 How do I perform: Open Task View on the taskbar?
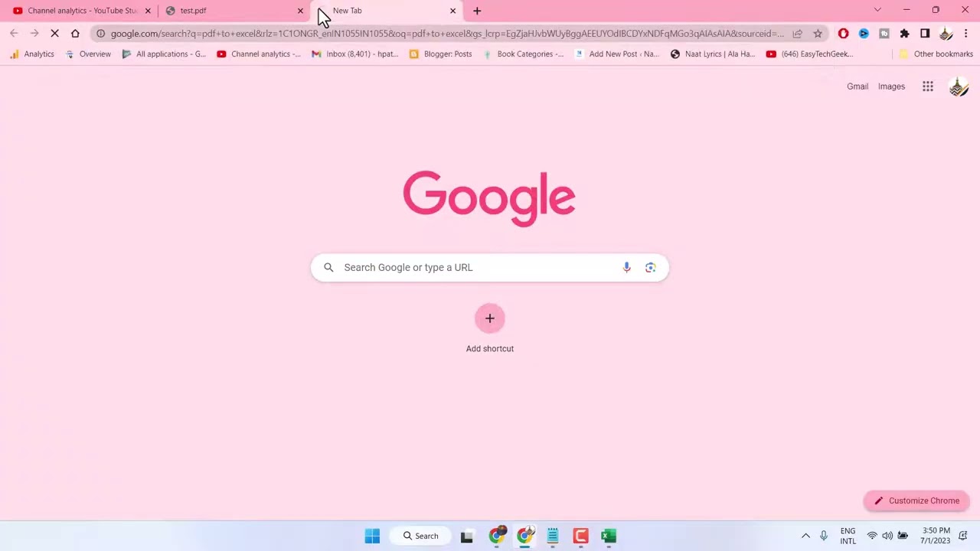click(466, 536)
